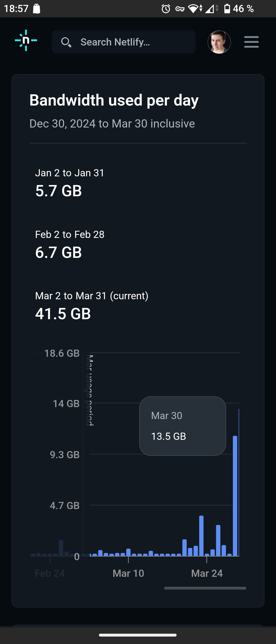Tap the Android home gesture handle
The image size is (276, 644).
pos(138,635)
